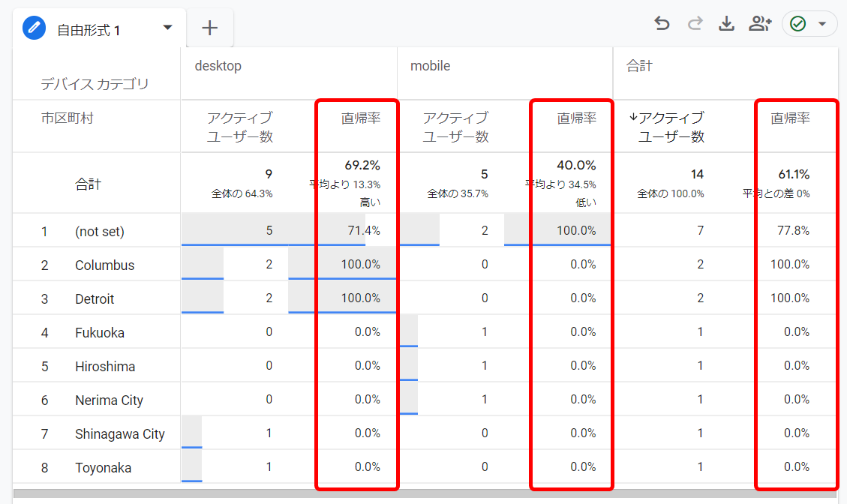The image size is (847, 504).
Task: Click desktop 直帰率 column header
Action: tap(361, 118)
